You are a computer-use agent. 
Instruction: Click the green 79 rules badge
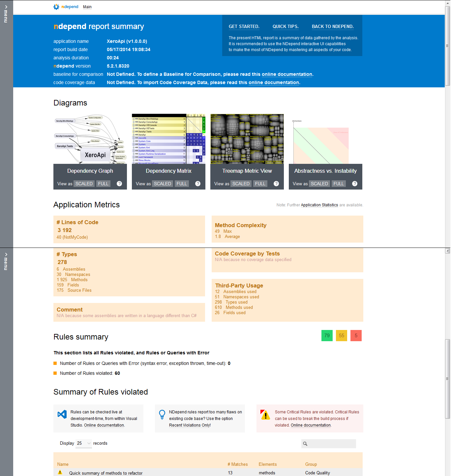(x=327, y=336)
